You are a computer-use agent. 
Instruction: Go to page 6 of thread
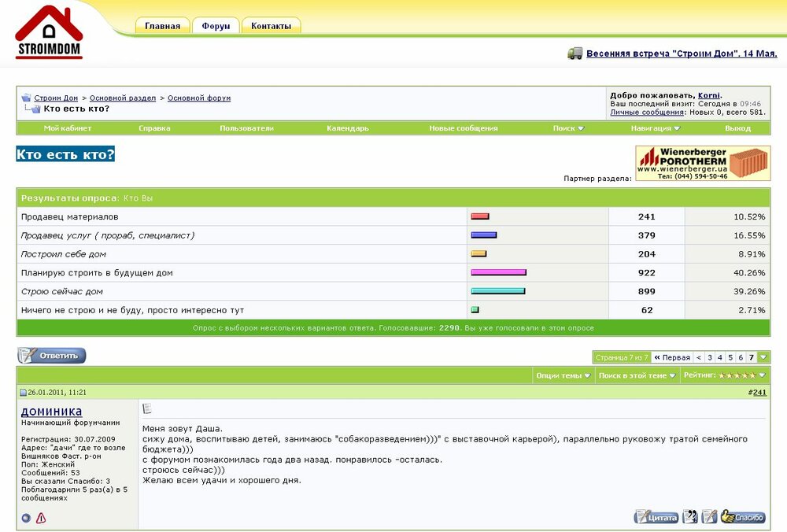(x=741, y=357)
